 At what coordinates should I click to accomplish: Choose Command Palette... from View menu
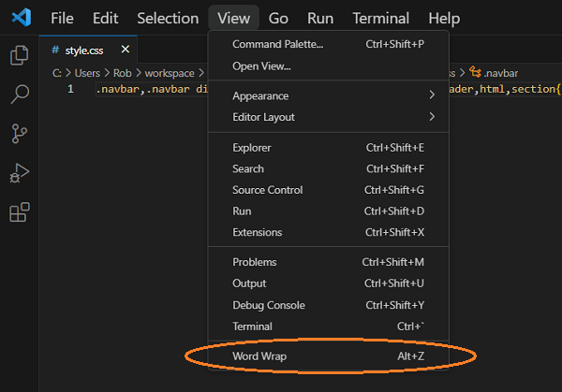pos(329,44)
